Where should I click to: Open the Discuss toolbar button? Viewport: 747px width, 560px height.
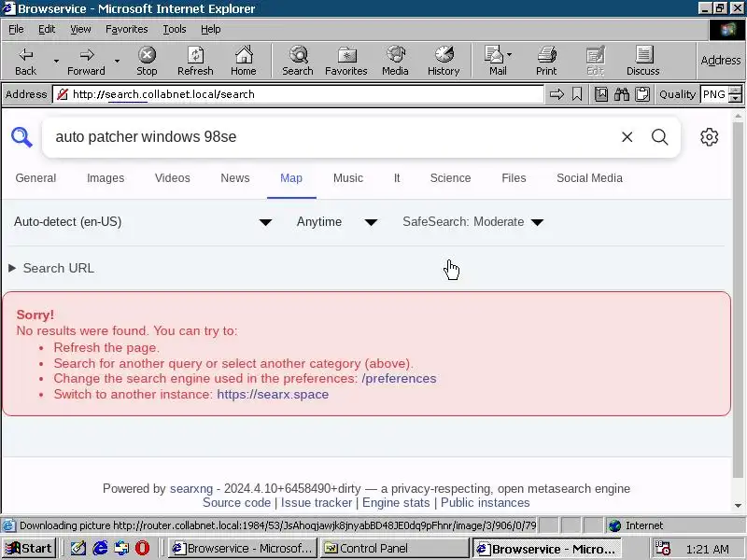[643, 61]
